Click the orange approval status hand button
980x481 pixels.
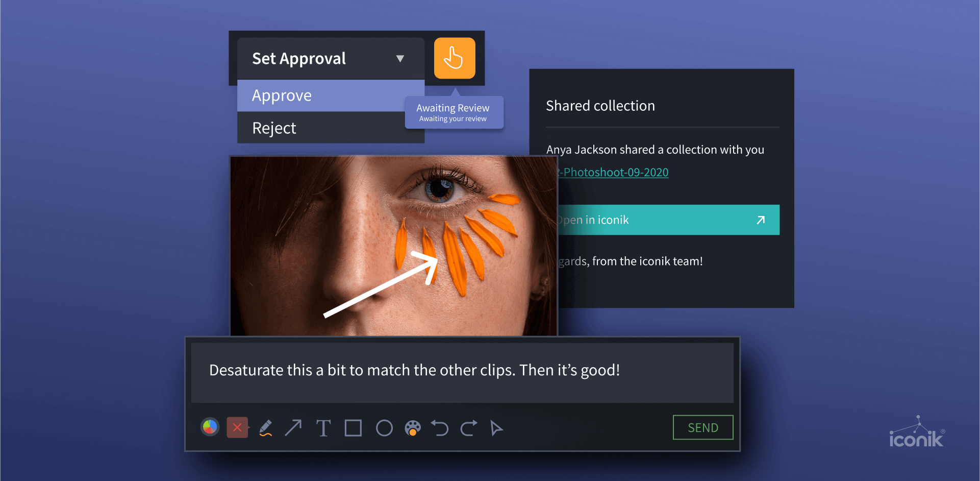coord(455,58)
